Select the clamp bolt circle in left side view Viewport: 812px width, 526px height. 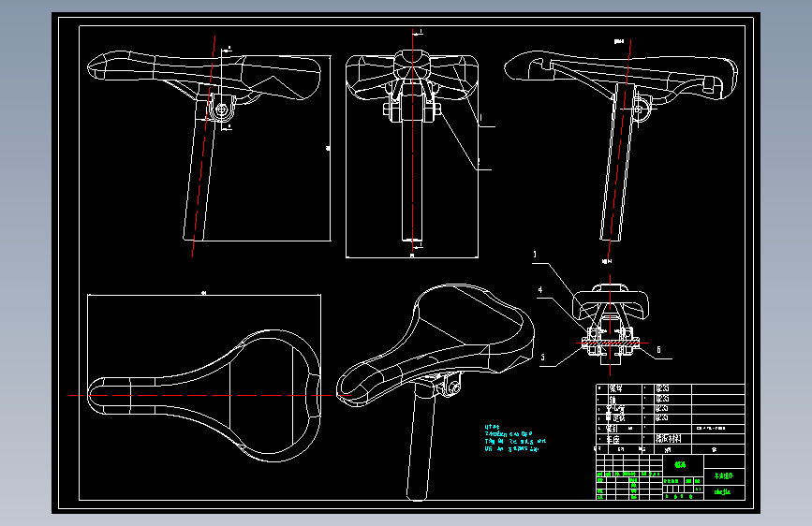(x=222, y=110)
